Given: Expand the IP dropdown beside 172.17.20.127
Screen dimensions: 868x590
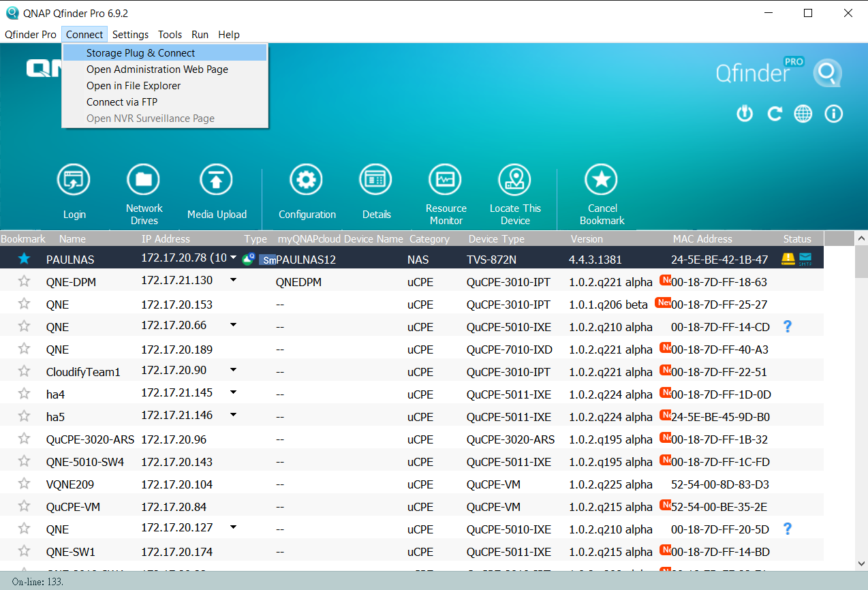Looking at the screenshot, I should pos(233,527).
